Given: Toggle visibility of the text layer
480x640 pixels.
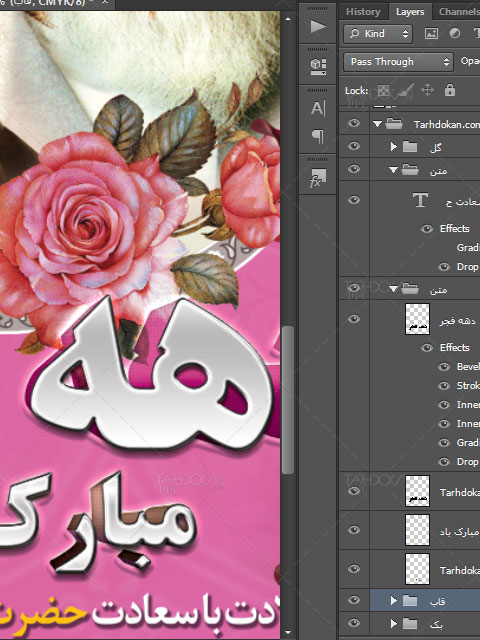Looking at the screenshot, I should [x=354, y=200].
